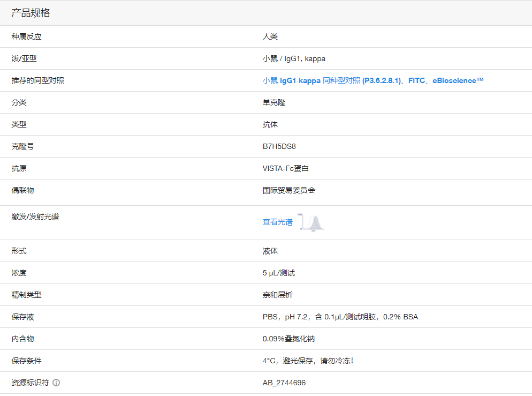Select the AB_2744696 identifier text
This screenshot has height=396, width=532.
[284, 383]
